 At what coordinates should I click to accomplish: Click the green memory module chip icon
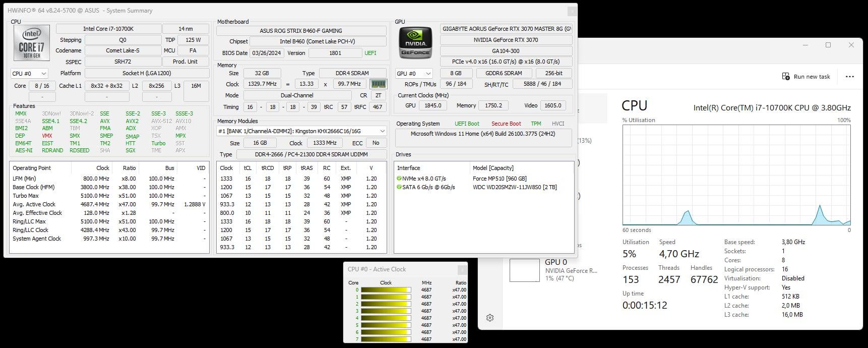coord(378,84)
